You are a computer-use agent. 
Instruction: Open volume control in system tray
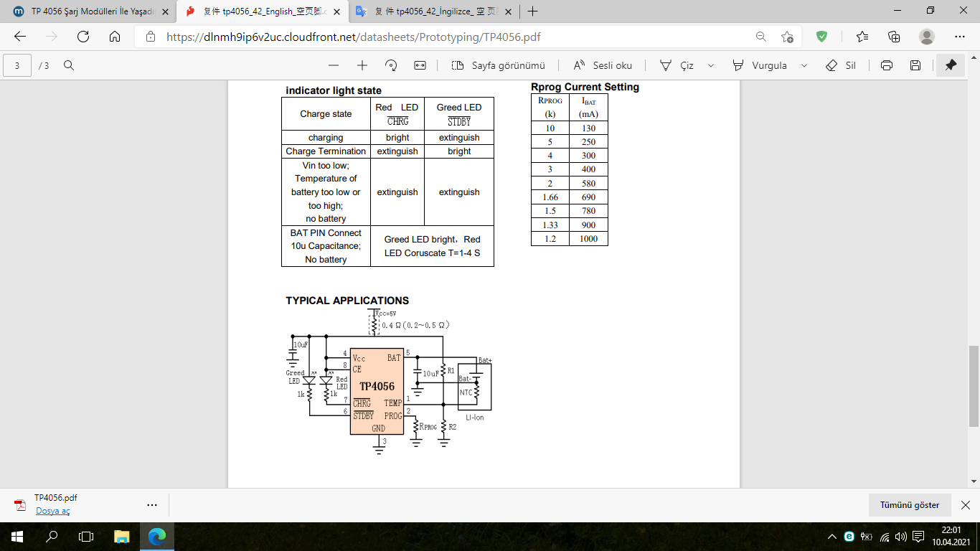[902, 537]
